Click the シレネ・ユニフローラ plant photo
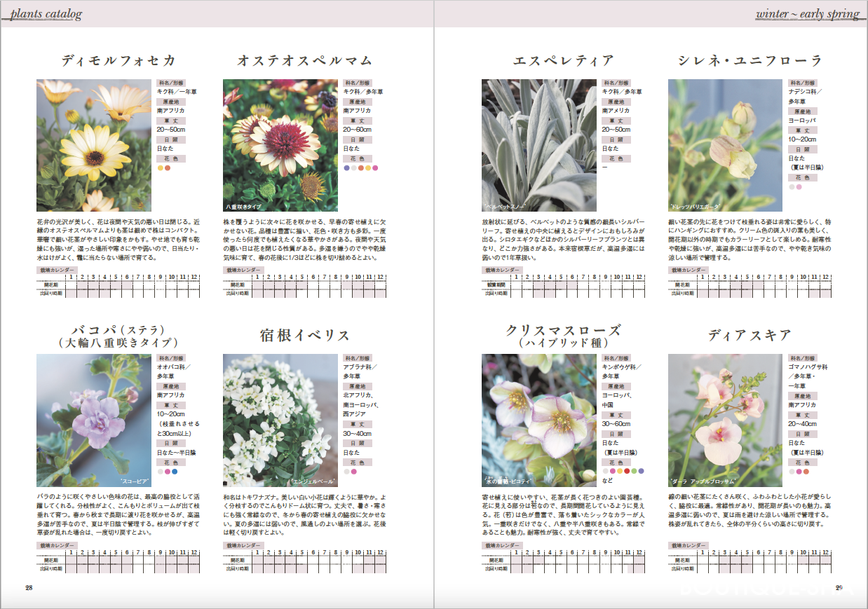 pyautogui.click(x=726, y=145)
